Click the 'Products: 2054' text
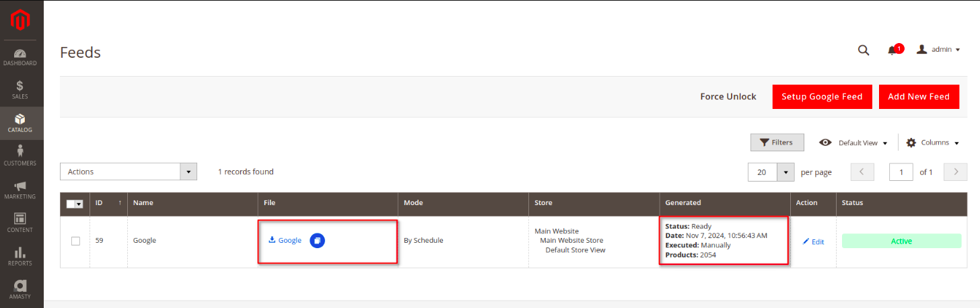Image resolution: width=980 pixels, height=308 pixels. (691, 255)
